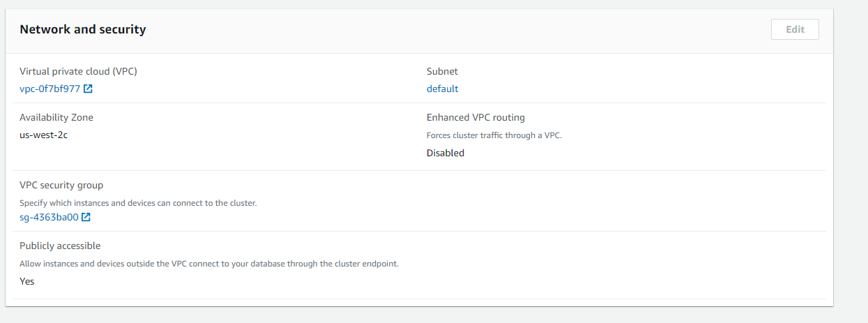Click the Subnet field label
The image size is (868, 323).
coord(442,71)
